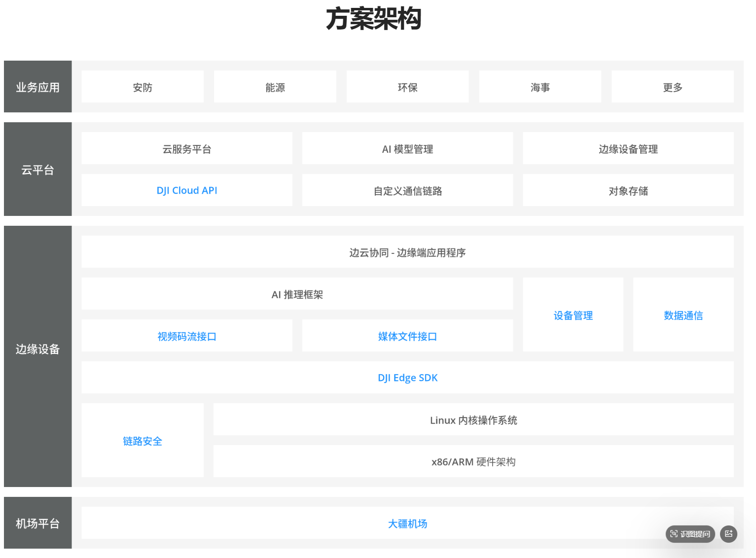This screenshot has width=756, height=558.
Task: Click the x86/ARM 硬件架构 text
Action: click(473, 462)
